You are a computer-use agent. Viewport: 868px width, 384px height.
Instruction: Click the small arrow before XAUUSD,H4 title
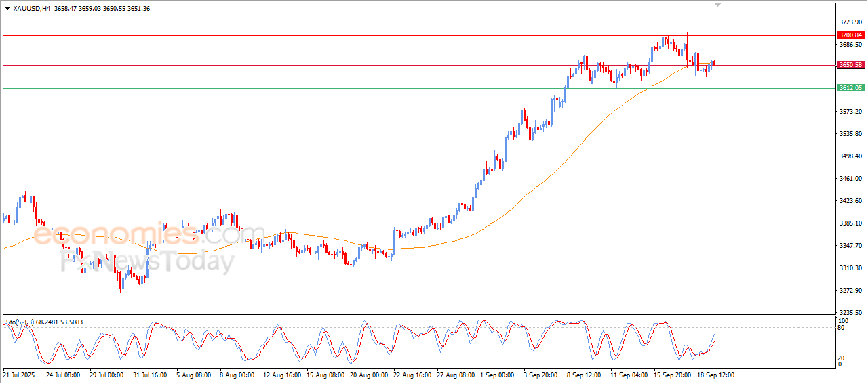(x=7, y=8)
